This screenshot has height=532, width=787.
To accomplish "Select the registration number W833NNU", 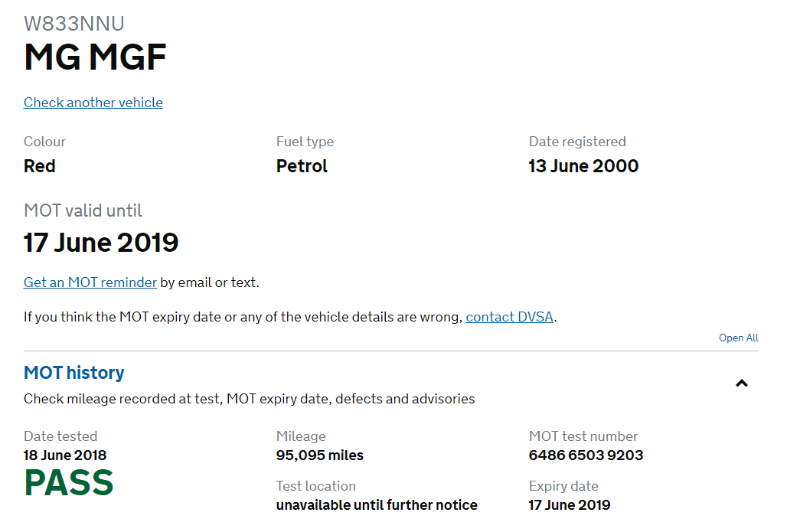I will 74,24.
